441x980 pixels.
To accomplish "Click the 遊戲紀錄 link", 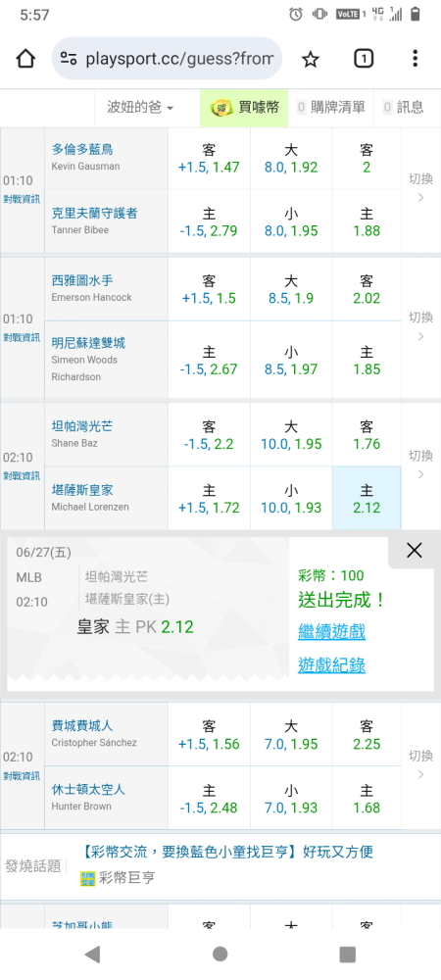I will pos(331,665).
